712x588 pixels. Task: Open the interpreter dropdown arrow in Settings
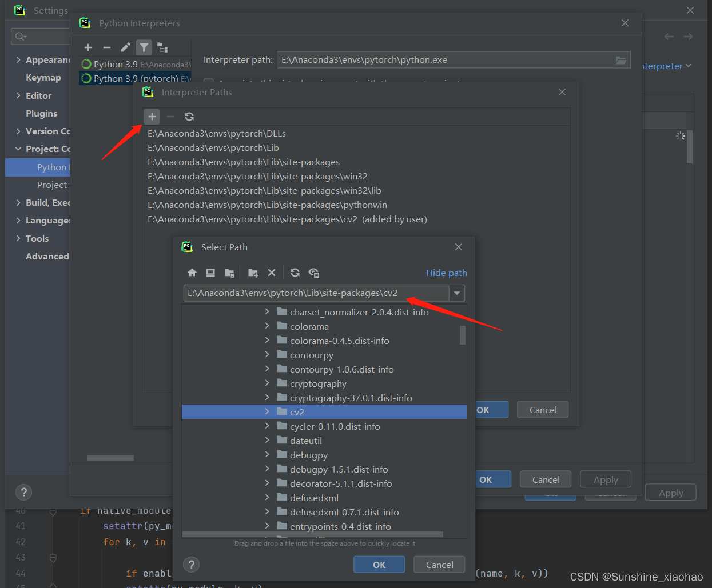point(689,66)
